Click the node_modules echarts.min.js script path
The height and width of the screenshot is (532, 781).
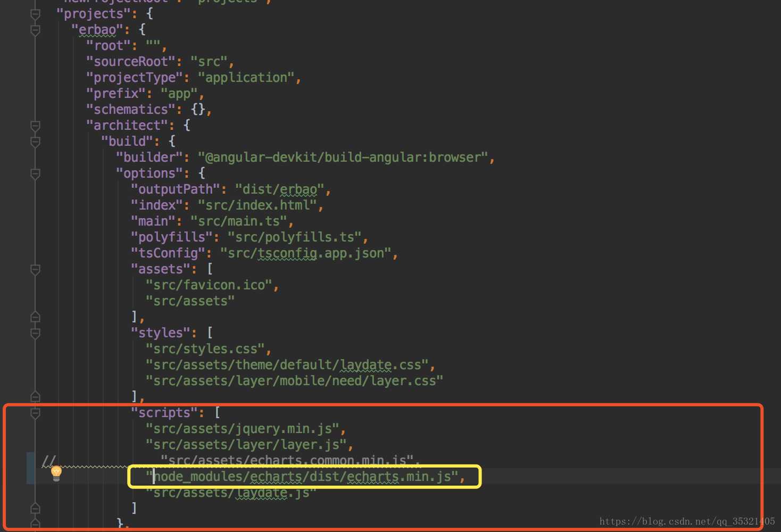point(302,477)
